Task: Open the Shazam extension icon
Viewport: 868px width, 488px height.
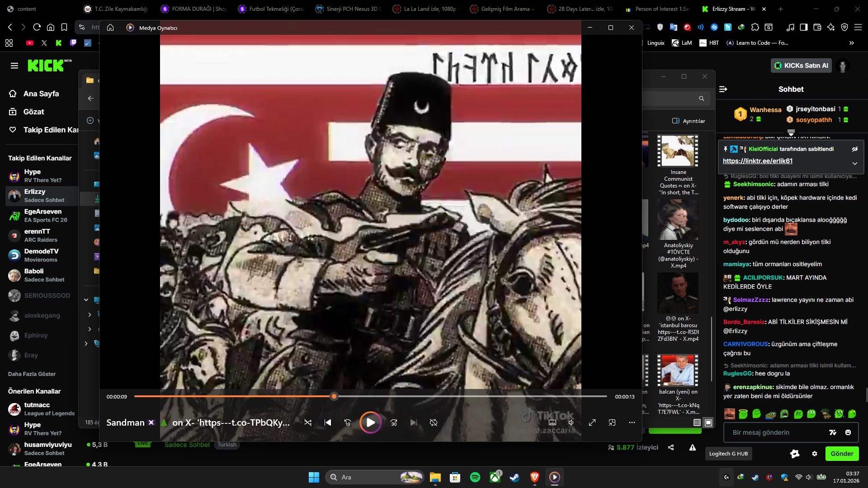Action: click(x=714, y=27)
